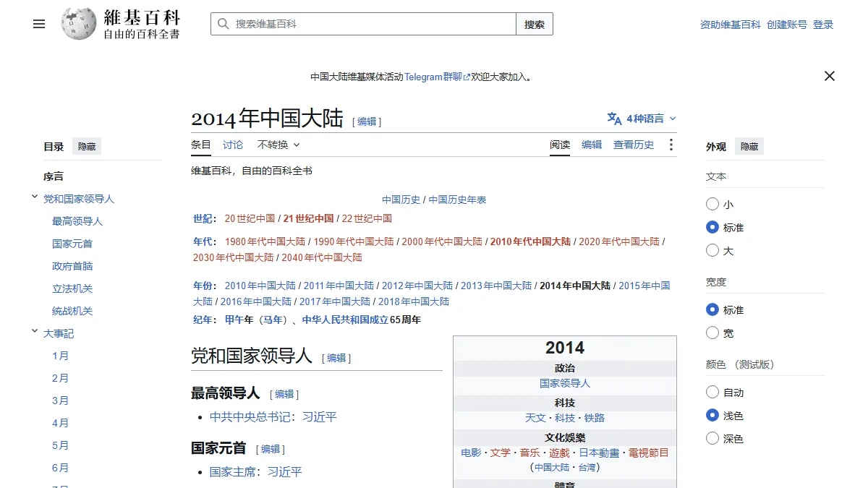Open the hamburger main menu
The height and width of the screenshot is (488, 868).
(x=39, y=24)
